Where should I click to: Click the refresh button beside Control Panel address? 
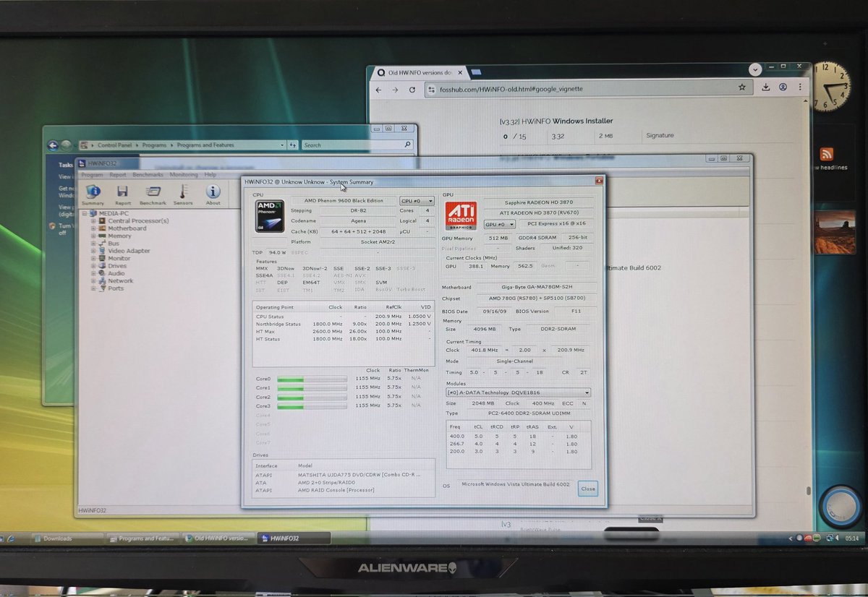tap(292, 145)
